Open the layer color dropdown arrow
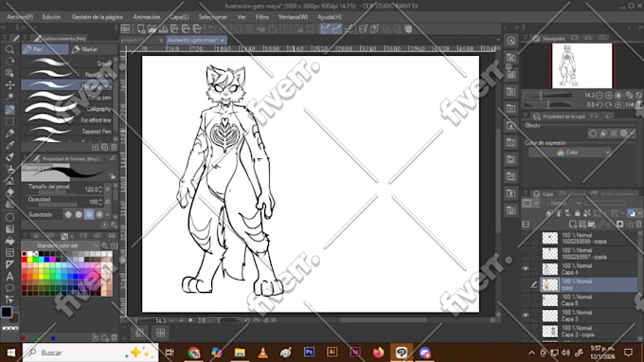Screen dimensions: 644x362 (640, 213)
